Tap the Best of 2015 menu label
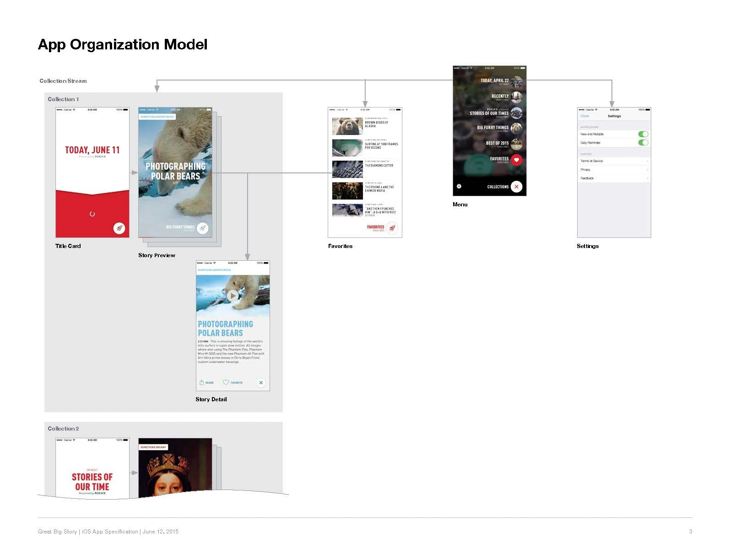This screenshot has height=560, width=730. pos(497,143)
